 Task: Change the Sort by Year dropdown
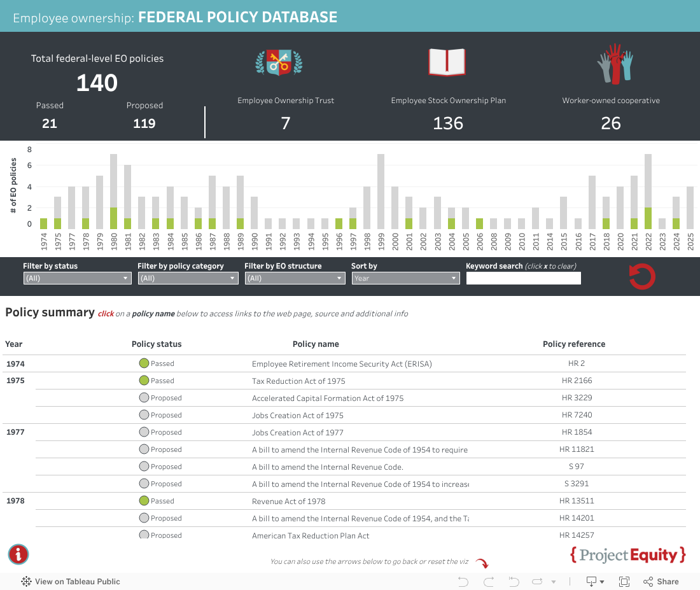[x=405, y=278]
